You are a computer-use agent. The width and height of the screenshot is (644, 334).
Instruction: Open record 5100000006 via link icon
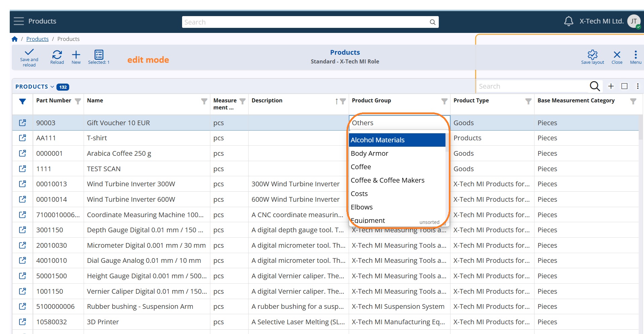(x=23, y=306)
